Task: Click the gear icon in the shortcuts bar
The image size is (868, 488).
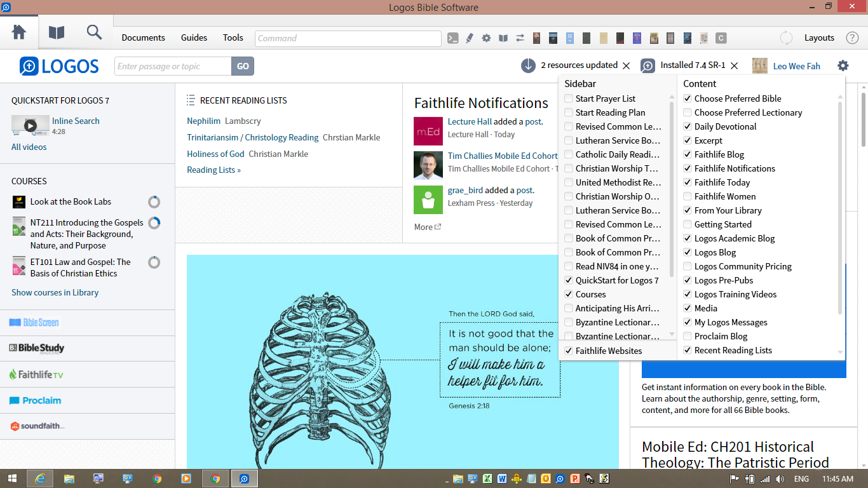Action: coord(486,38)
